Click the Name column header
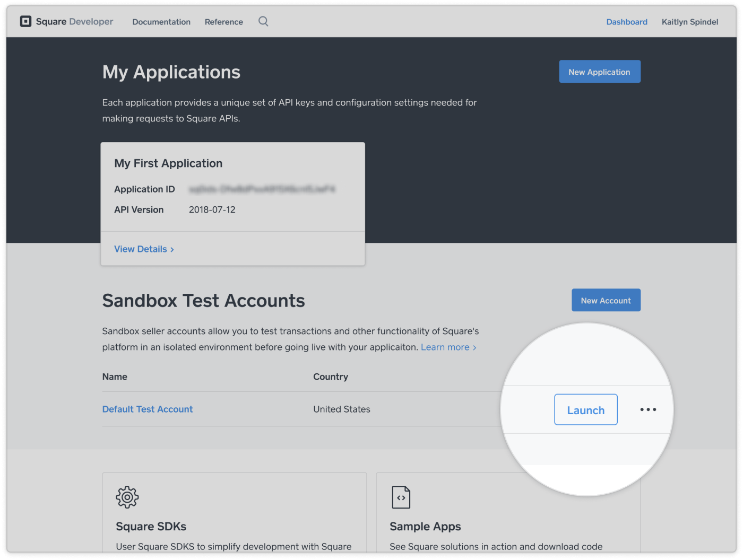This screenshot has width=743, height=560. click(x=115, y=377)
